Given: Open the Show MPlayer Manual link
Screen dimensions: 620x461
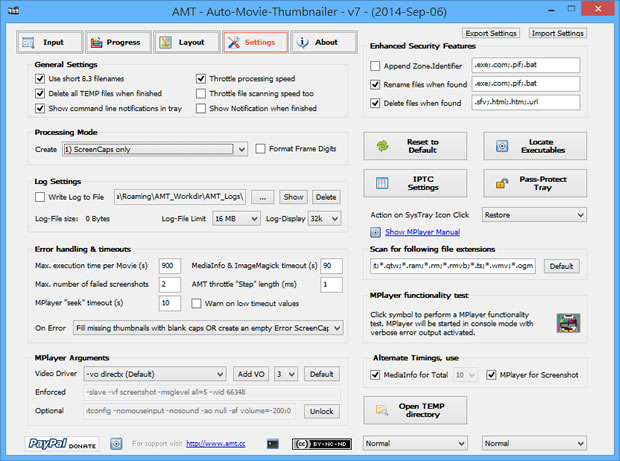Looking at the screenshot, I should pos(422,232).
